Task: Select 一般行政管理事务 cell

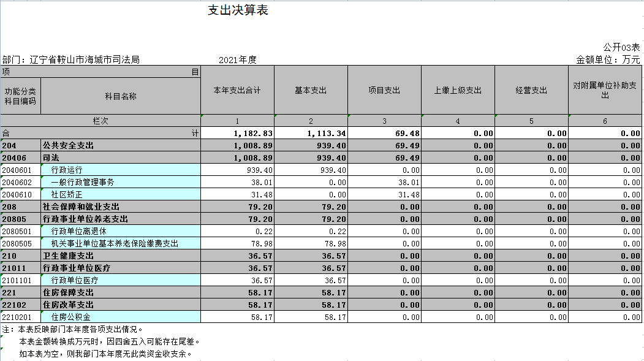Action: click(121, 183)
